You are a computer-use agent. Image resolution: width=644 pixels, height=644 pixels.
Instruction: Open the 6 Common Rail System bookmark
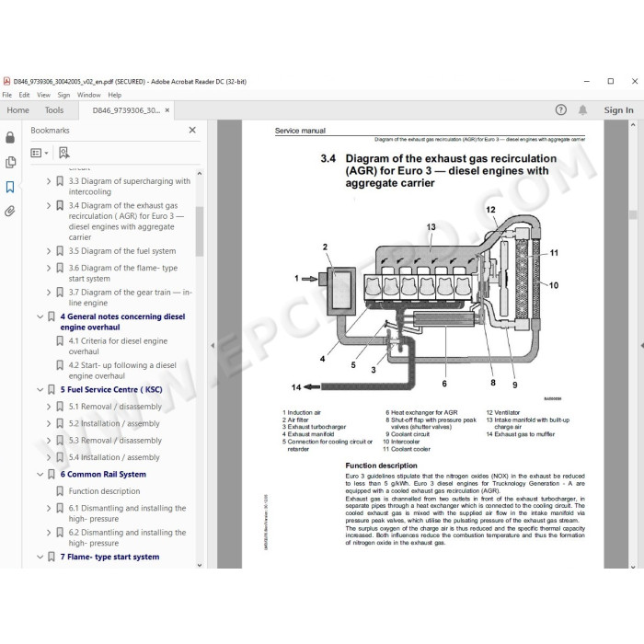pyautogui.click(x=103, y=475)
